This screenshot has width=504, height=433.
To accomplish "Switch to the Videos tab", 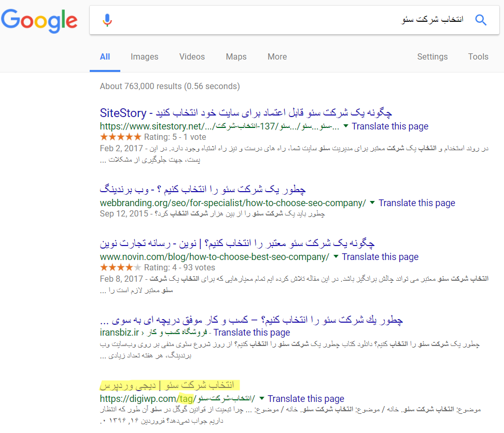I will (192, 57).
